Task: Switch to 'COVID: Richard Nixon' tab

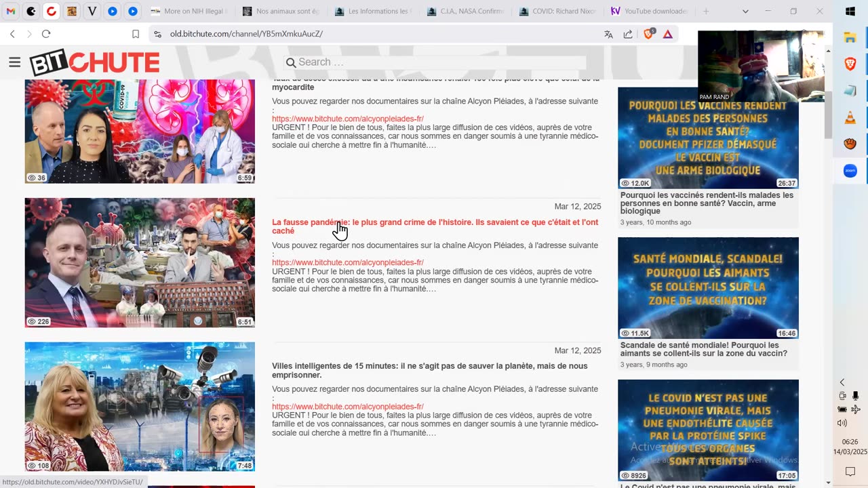Action: pyautogui.click(x=557, y=12)
